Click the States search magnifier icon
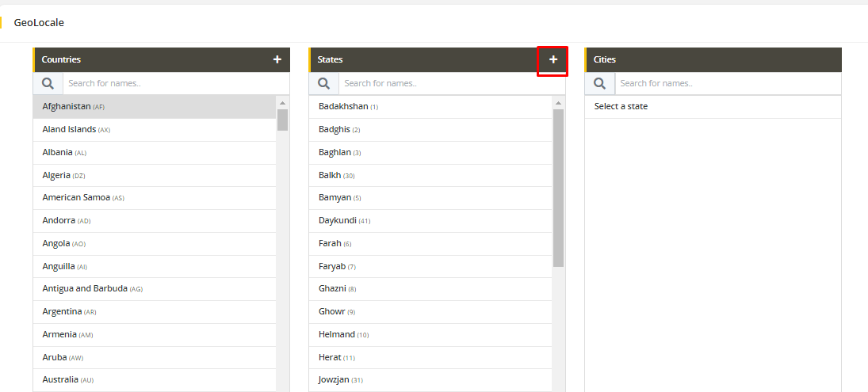The height and width of the screenshot is (392, 868). click(x=323, y=83)
